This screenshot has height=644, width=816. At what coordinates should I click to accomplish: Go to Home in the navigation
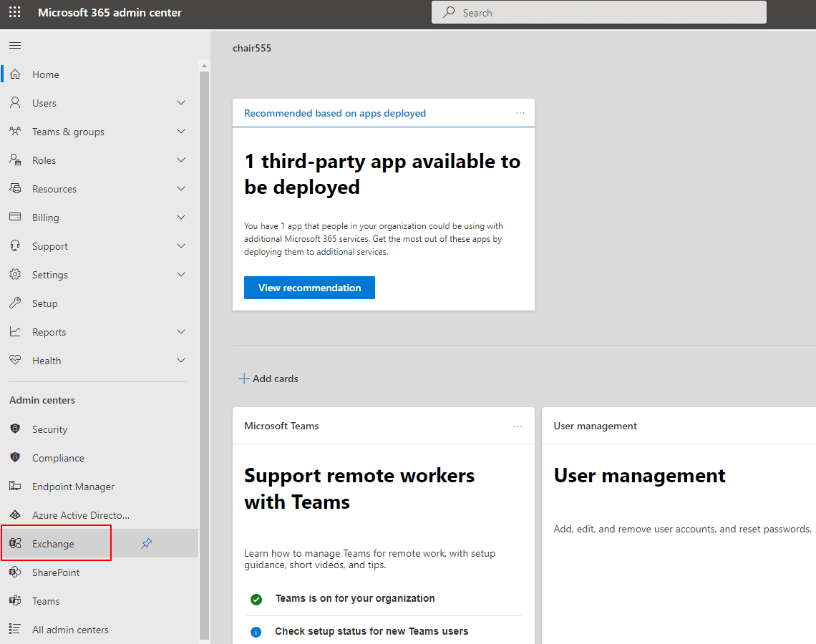point(45,74)
